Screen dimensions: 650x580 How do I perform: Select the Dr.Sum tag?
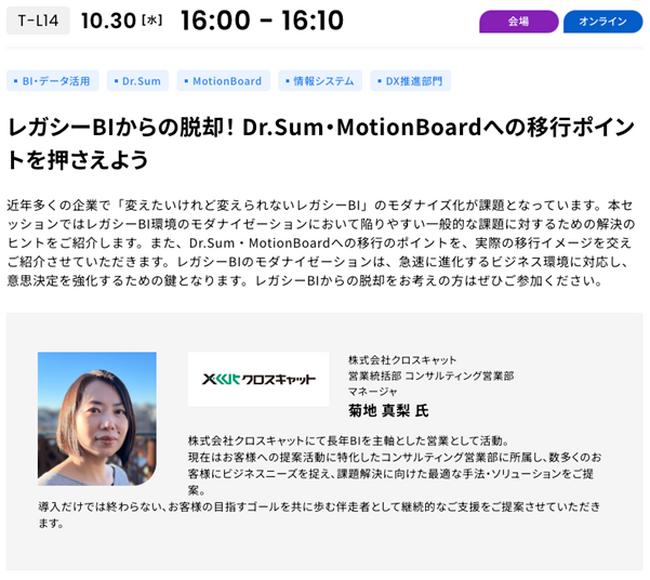(x=138, y=81)
